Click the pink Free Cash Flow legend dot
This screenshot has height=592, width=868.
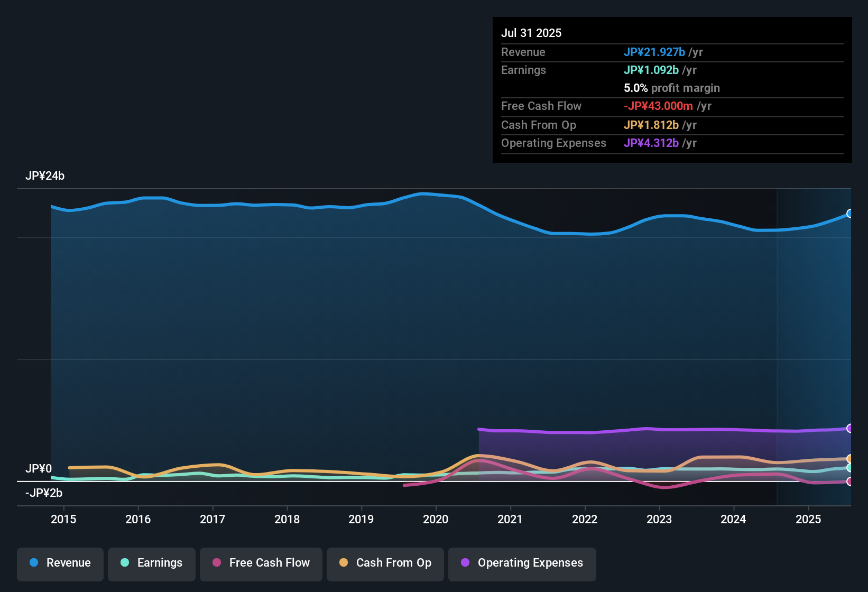[x=216, y=563]
